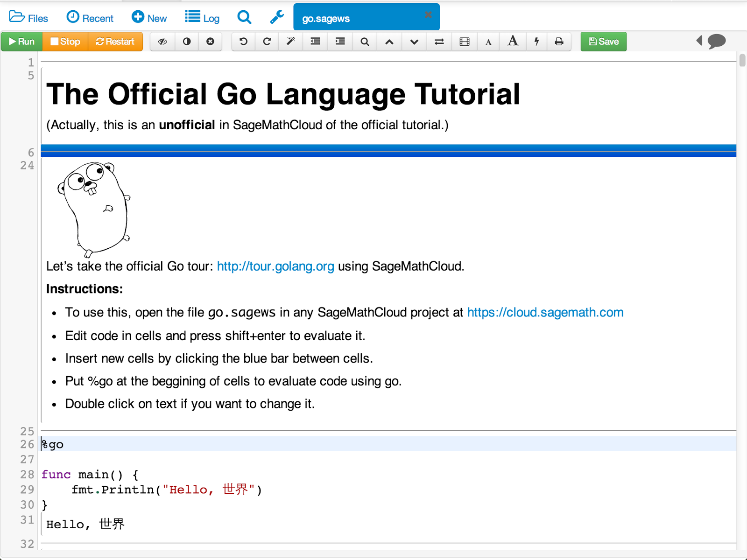Redo the last edit

tap(267, 42)
